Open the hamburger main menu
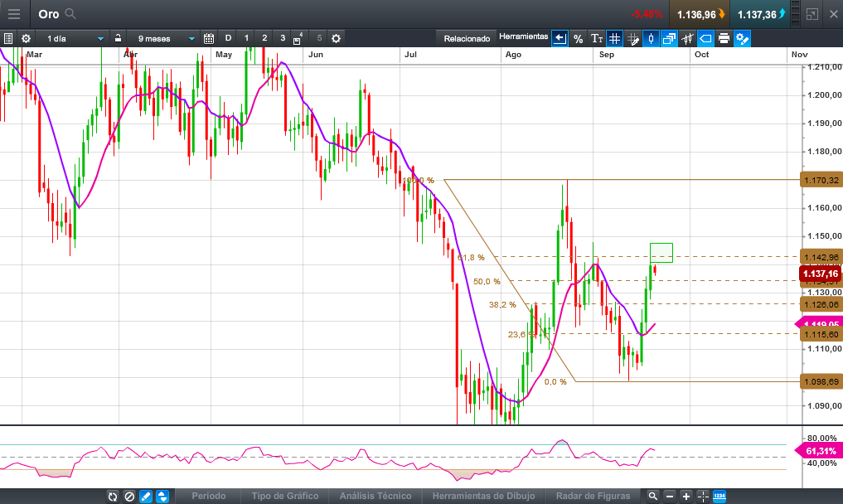This screenshot has width=843, height=504. (x=14, y=14)
